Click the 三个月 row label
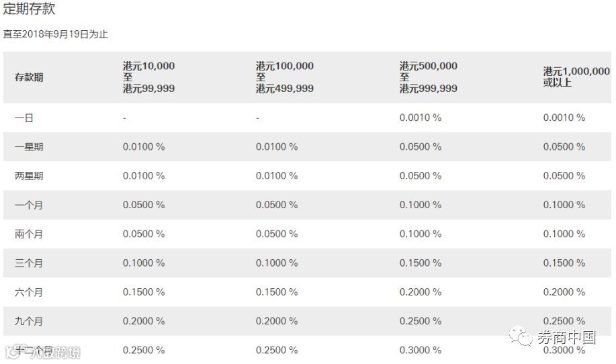This screenshot has height=364, width=616. tap(29, 263)
